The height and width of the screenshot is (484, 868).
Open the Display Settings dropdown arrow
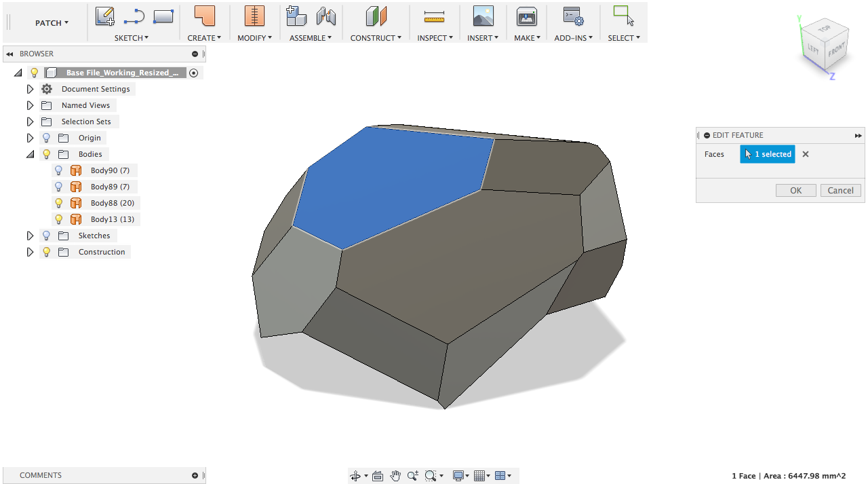[x=467, y=476]
